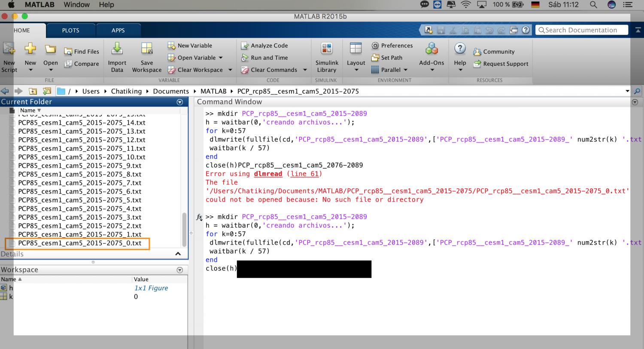Select workspace variable k

click(11, 297)
